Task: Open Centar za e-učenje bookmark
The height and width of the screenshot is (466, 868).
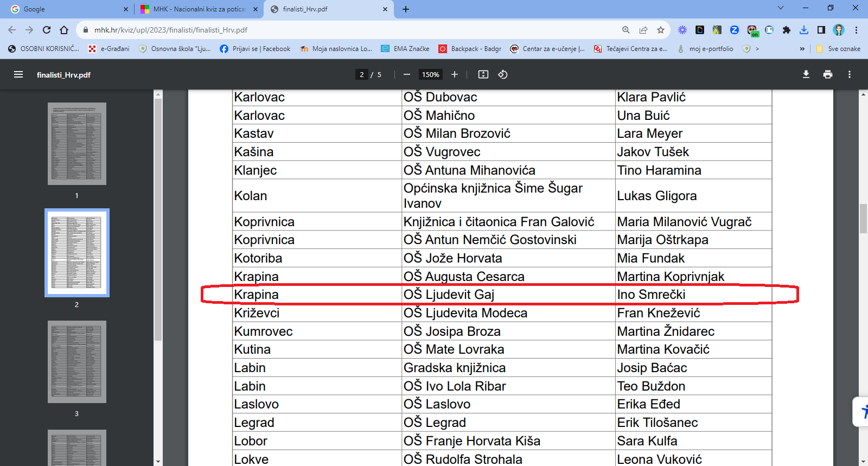Action: click(547, 49)
